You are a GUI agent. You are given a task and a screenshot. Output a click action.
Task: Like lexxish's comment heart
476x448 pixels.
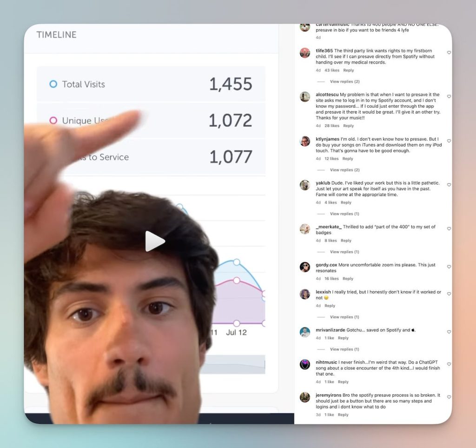pos(449,294)
